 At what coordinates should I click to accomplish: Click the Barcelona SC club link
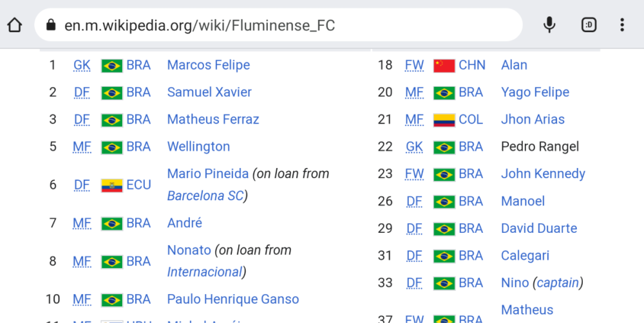point(205,196)
